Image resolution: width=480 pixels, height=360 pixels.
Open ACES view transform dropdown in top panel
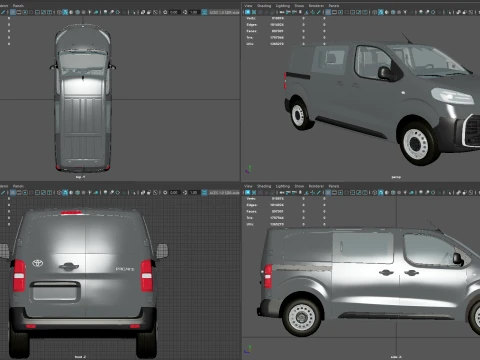[224, 12]
